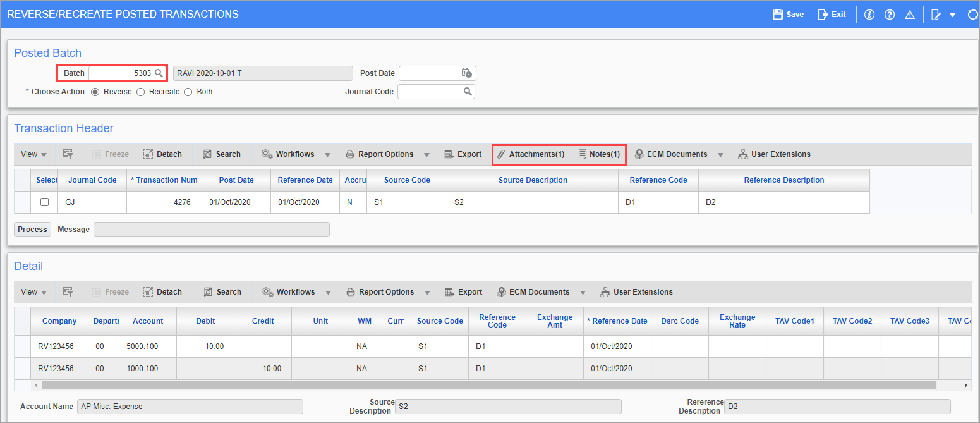Open the View dropdown in Transaction Header
The width and height of the screenshot is (980, 423).
point(30,154)
